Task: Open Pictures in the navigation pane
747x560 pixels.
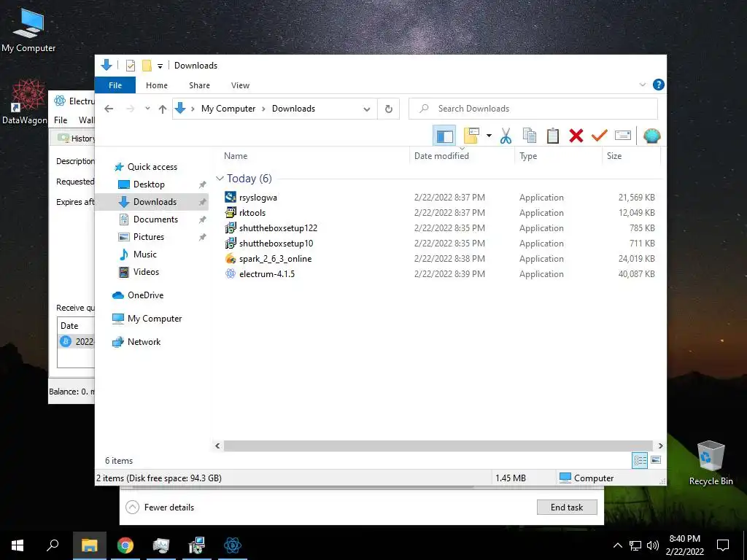Action: [x=148, y=237]
